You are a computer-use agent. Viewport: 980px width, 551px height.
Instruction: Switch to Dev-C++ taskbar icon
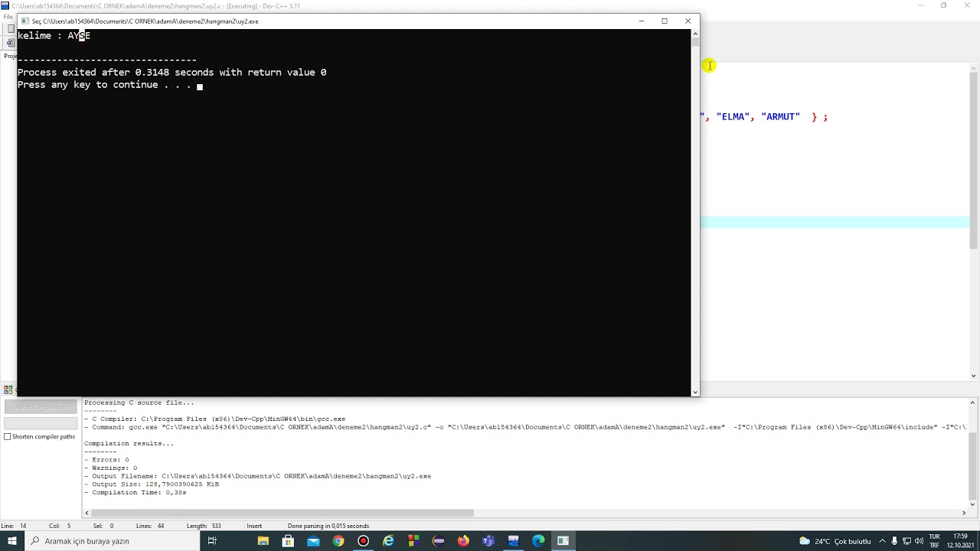pos(513,541)
